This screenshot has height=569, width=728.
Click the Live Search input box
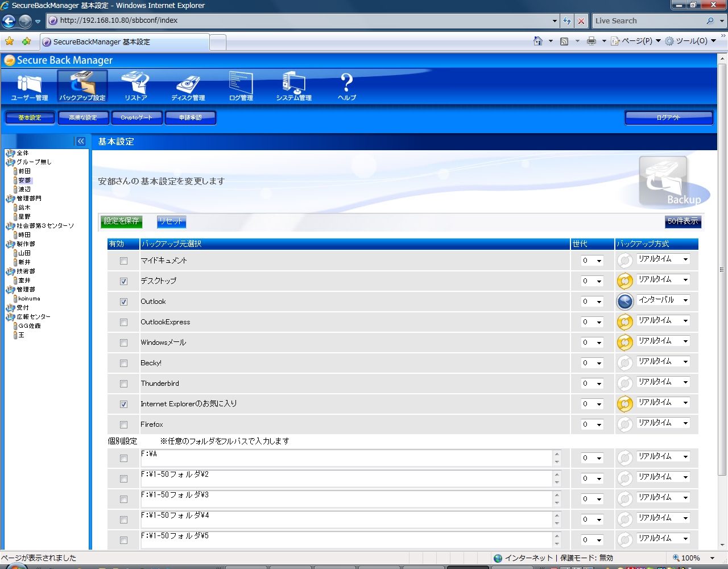[x=648, y=21]
